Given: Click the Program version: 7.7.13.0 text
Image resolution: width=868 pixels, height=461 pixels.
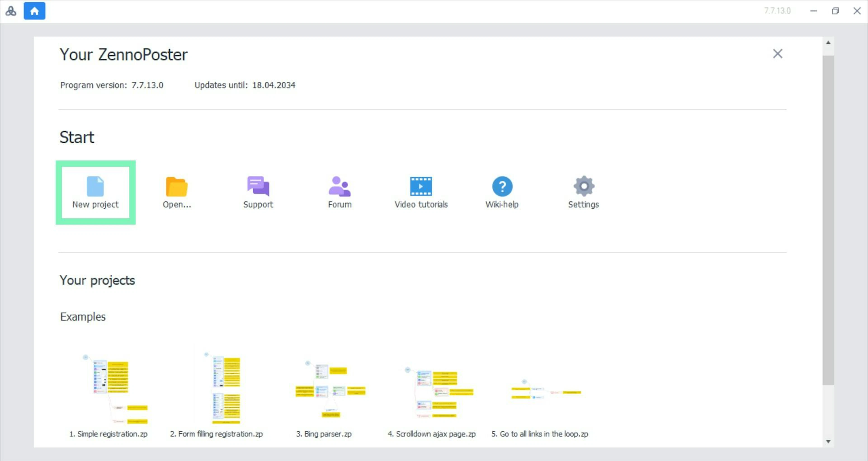Looking at the screenshot, I should [x=111, y=85].
